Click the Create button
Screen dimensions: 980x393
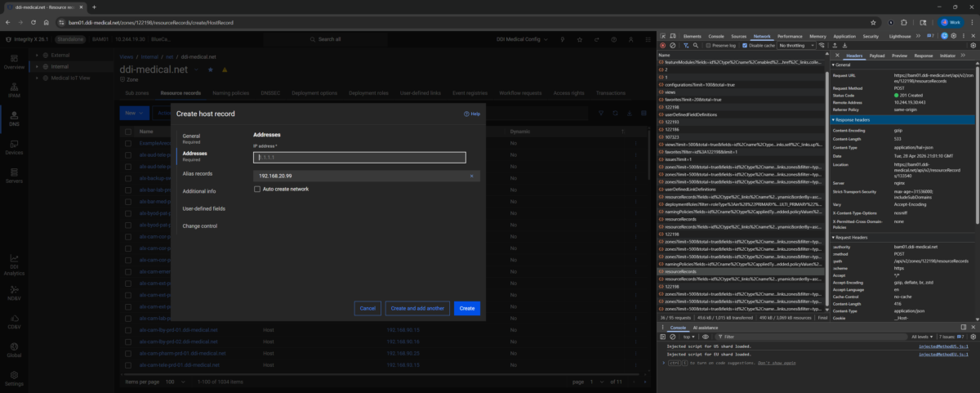pos(466,308)
